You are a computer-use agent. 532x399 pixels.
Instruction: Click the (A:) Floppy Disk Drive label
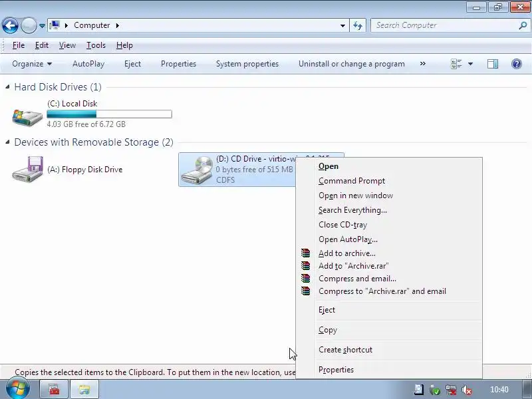point(85,170)
